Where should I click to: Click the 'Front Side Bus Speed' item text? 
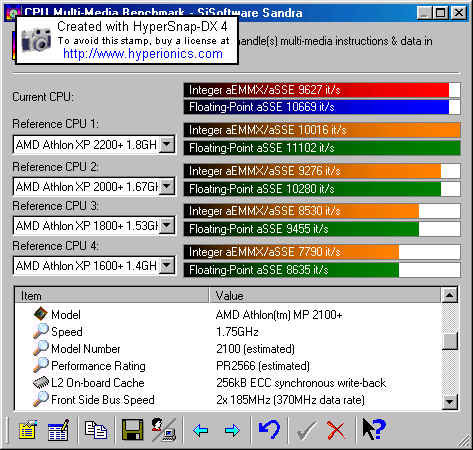pyautogui.click(x=103, y=400)
